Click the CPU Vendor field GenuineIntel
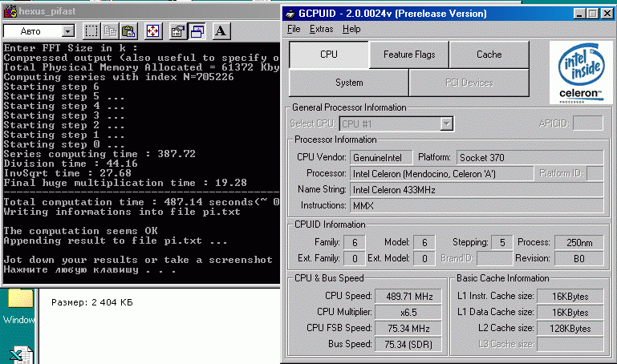Screen dimensions: 617x364 [x=381, y=158]
